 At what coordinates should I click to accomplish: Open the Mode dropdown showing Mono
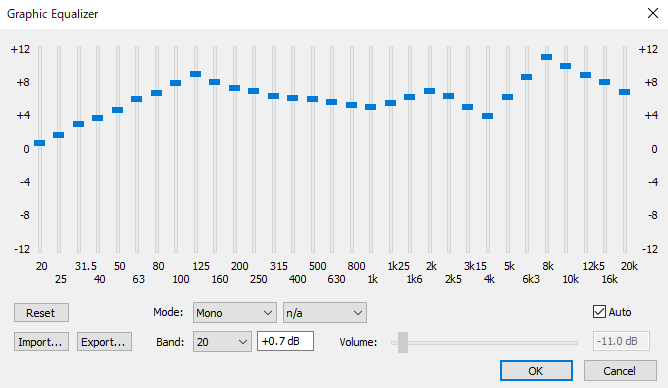click(235, 313)
